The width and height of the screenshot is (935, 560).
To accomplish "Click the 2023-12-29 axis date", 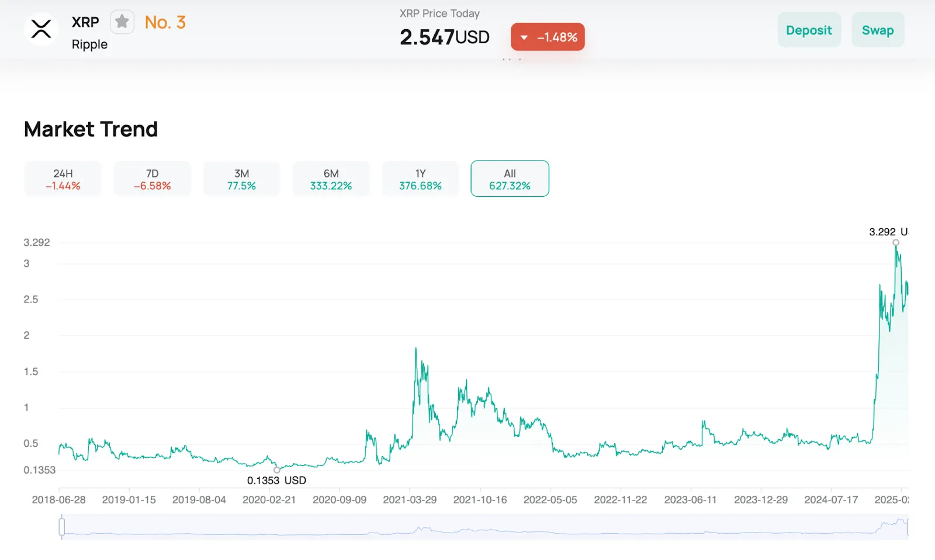I will coord(761,500).
